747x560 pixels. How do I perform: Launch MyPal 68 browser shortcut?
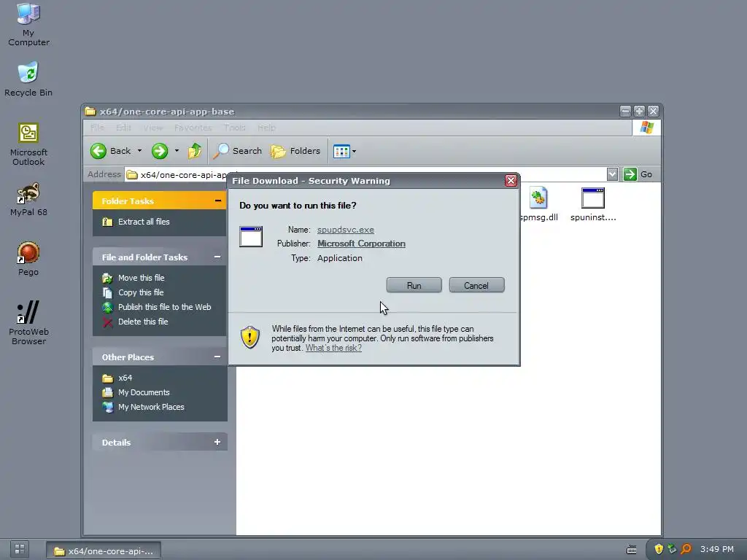pyautogui.click(x=28, y=200)
